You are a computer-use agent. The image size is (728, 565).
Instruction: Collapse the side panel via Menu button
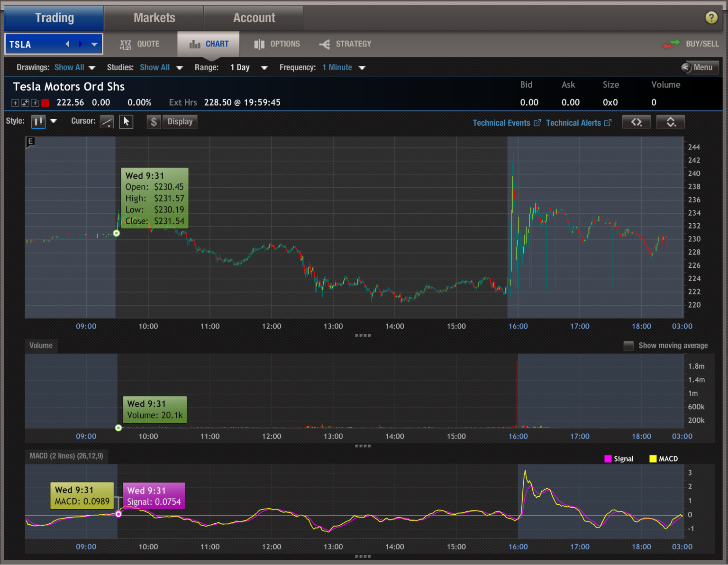click(x=699, y=67)
